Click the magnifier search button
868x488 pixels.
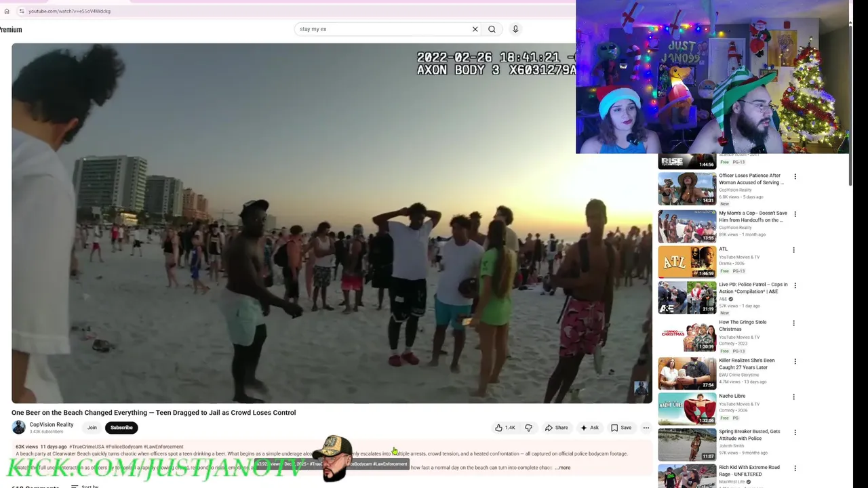tap(492, 29)
